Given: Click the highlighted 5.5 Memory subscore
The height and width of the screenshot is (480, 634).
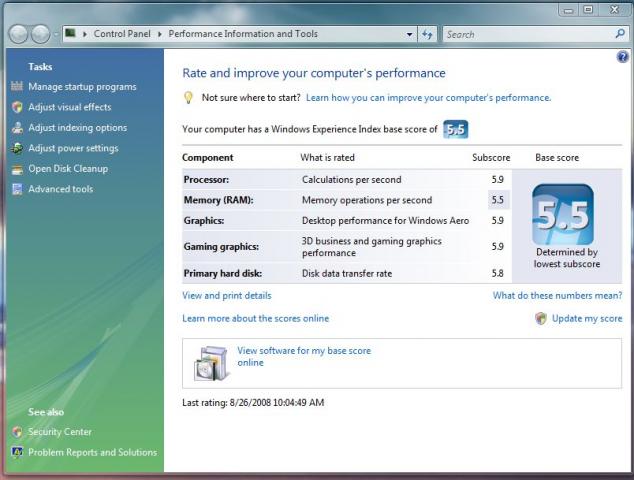Looking at the screenshot, I should coord(497,200).
